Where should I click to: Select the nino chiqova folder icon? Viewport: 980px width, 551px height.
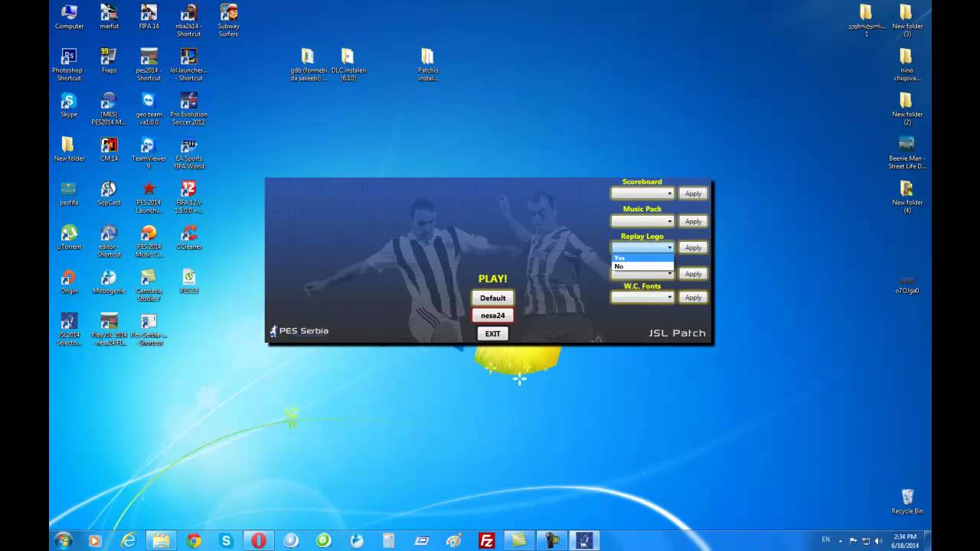point(906,65)
